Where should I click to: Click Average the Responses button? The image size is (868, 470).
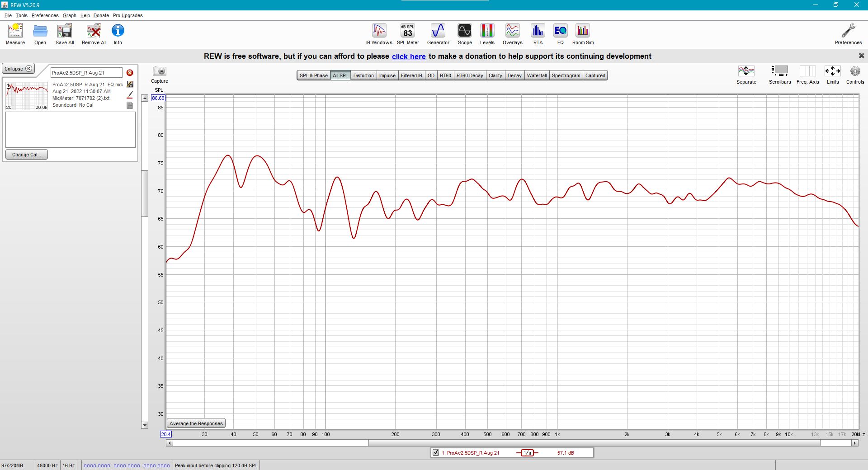pos(196,423)
